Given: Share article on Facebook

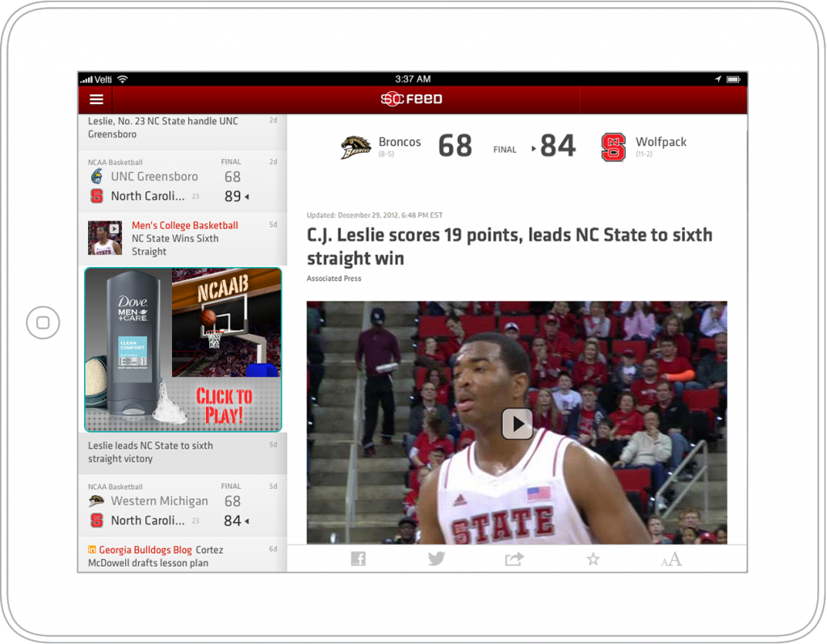Looking at the screenshot, I should tap(358, 558).
